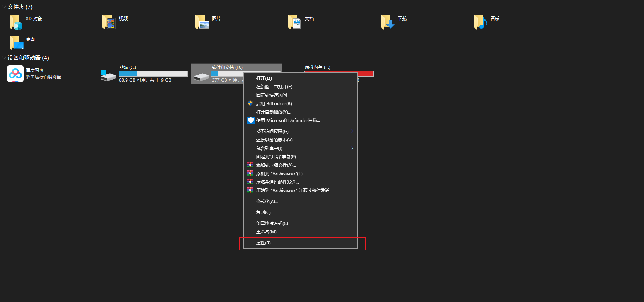644x302 pixels.
Task: Choose 使用 Microsoft Defender扫描...
Action: (300, 121)
